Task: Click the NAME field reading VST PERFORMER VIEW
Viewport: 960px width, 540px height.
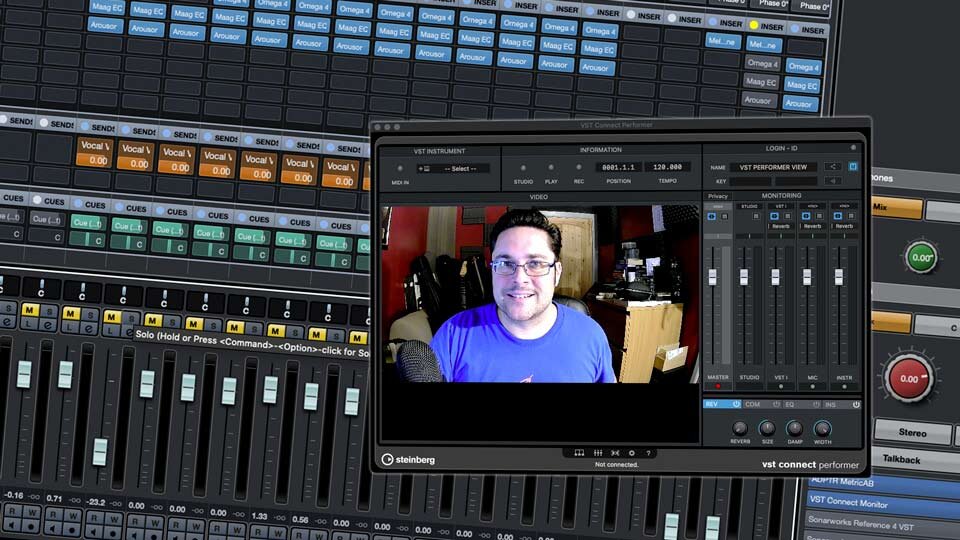Action: point(773,167)
